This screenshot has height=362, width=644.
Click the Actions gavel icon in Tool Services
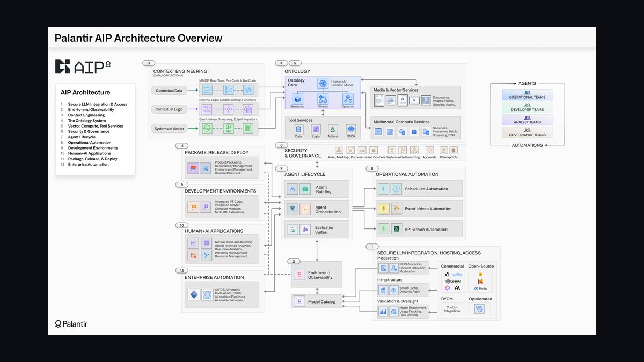pos(333,129)
